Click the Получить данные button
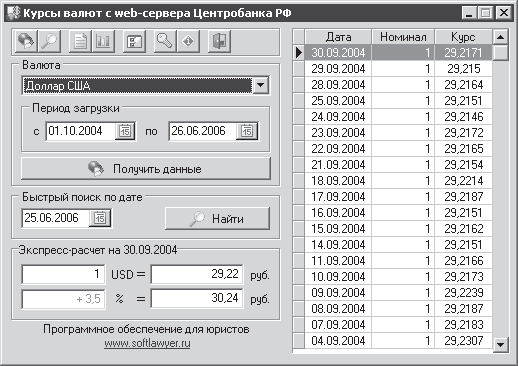This screenshot has height=366, width=518. (x=146, y=169)
